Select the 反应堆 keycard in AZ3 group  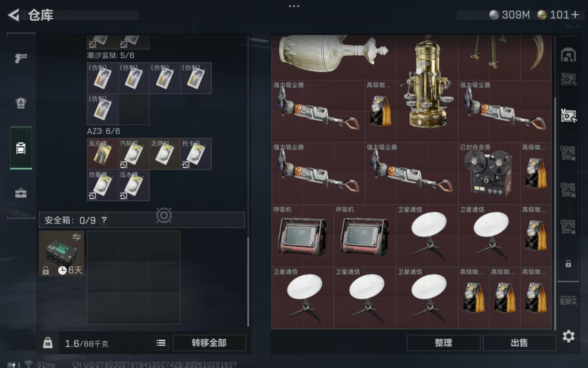click(102, 154)
